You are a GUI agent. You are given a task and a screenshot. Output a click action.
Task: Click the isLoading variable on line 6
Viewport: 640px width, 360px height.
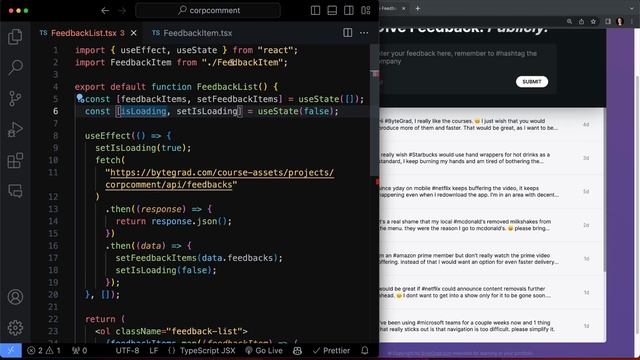(143, 111)
